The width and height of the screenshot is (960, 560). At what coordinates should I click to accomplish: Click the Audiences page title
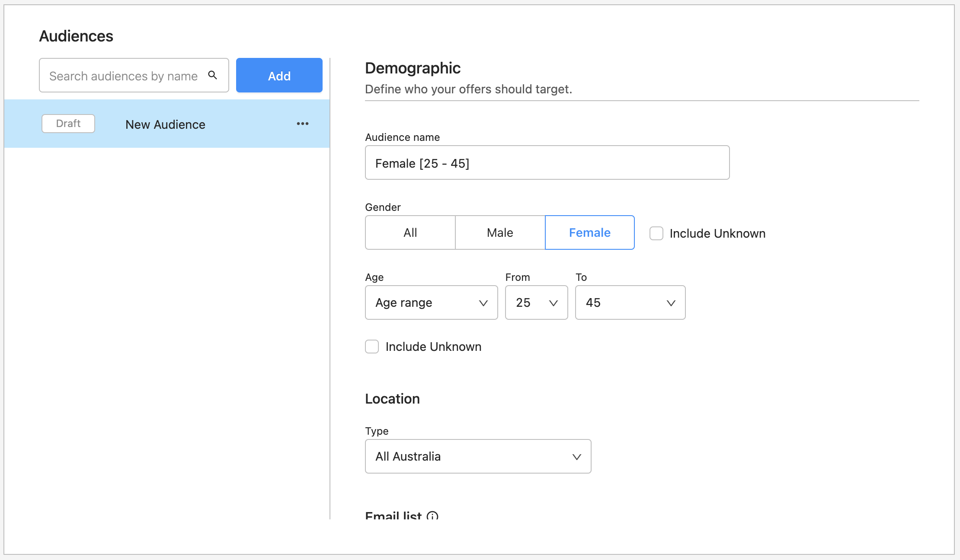tap(76, 36)
